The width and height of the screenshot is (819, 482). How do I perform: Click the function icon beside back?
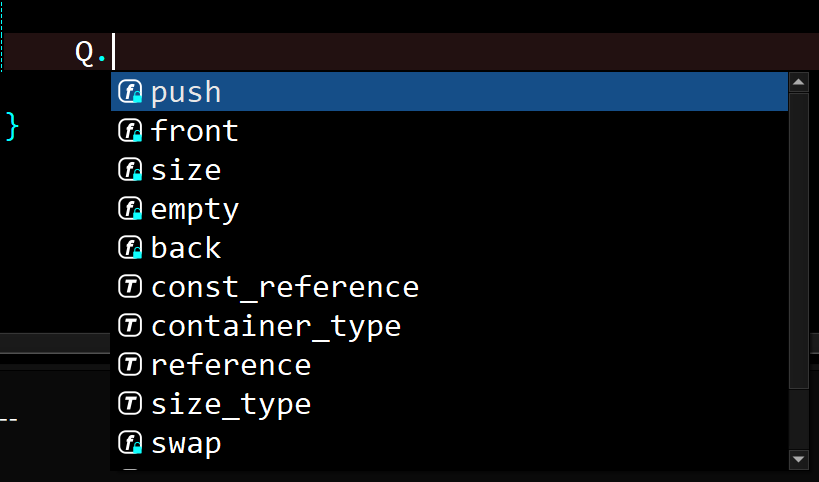click(130, 248)
